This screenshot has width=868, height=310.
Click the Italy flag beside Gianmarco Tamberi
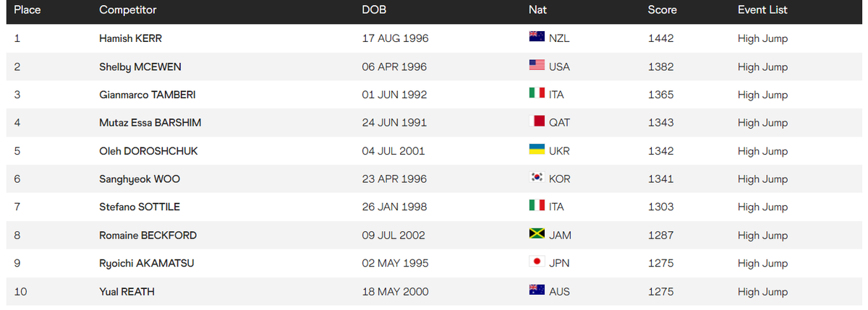click(537, 94)
